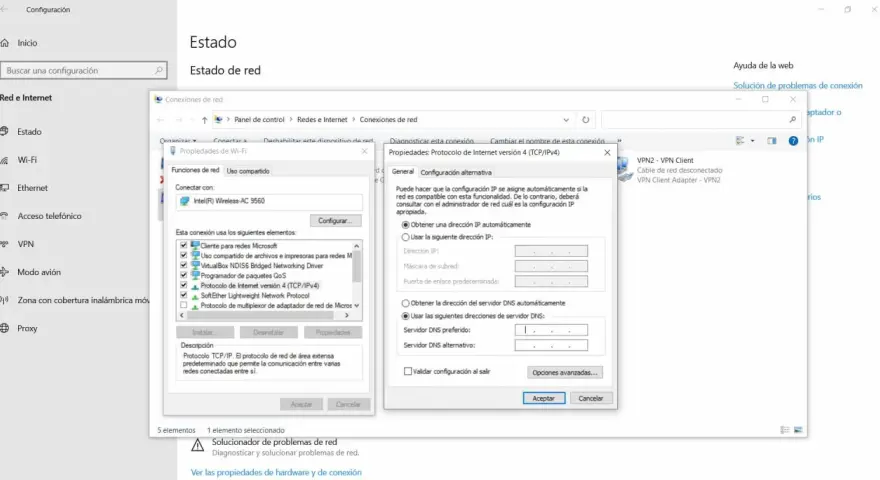Click the search magnifier in Configuración
The image size is (880, 480).
(x=158, y=70)
